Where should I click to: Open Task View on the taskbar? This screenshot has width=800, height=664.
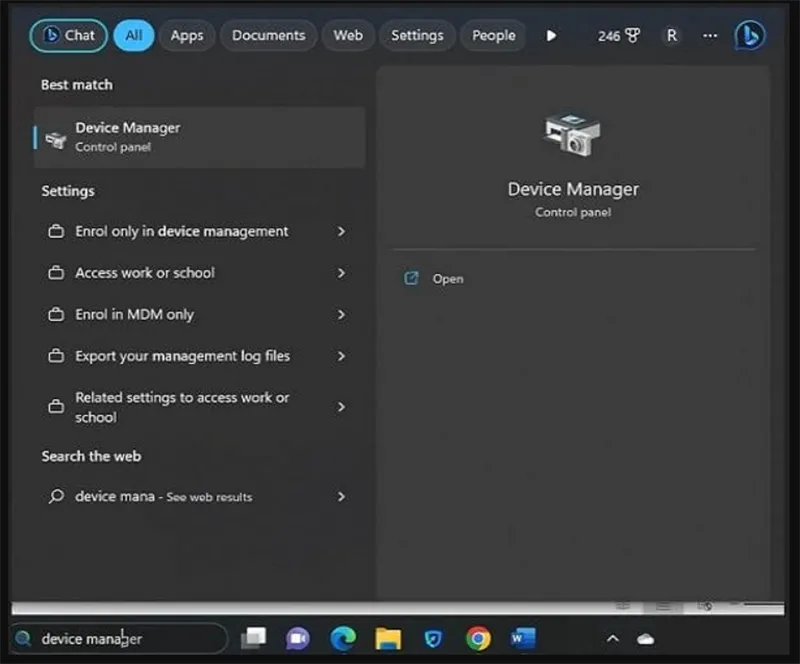point(254,638)
